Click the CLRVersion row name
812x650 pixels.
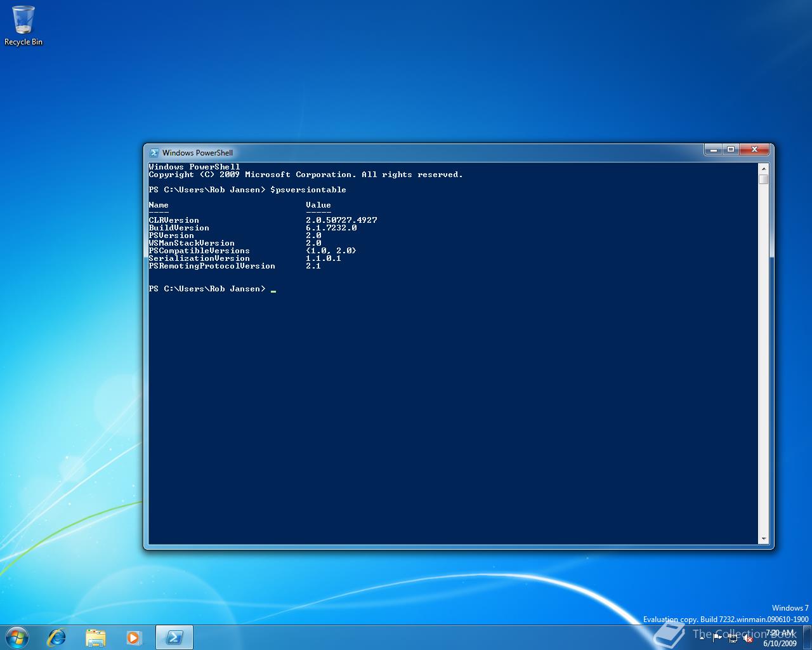[174, 220]
